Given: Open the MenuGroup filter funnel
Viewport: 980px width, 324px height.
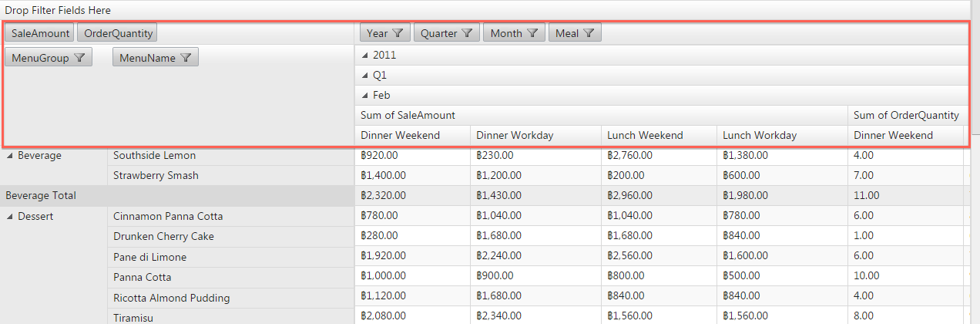Looking at the screenshot, I should (79, 58).
